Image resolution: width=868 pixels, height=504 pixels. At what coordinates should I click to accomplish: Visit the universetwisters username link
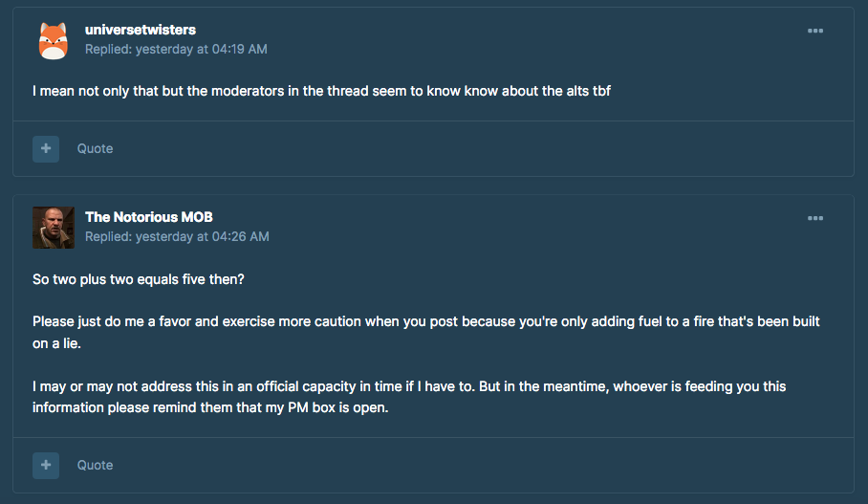[x=141, y=30]
